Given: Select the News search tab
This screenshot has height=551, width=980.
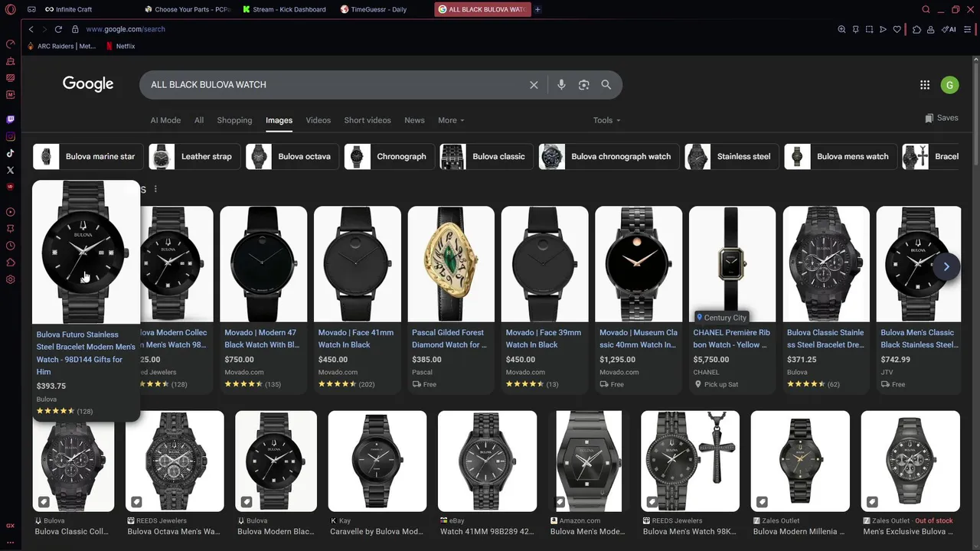Looking at the screenshot, I should click(414, 120).
